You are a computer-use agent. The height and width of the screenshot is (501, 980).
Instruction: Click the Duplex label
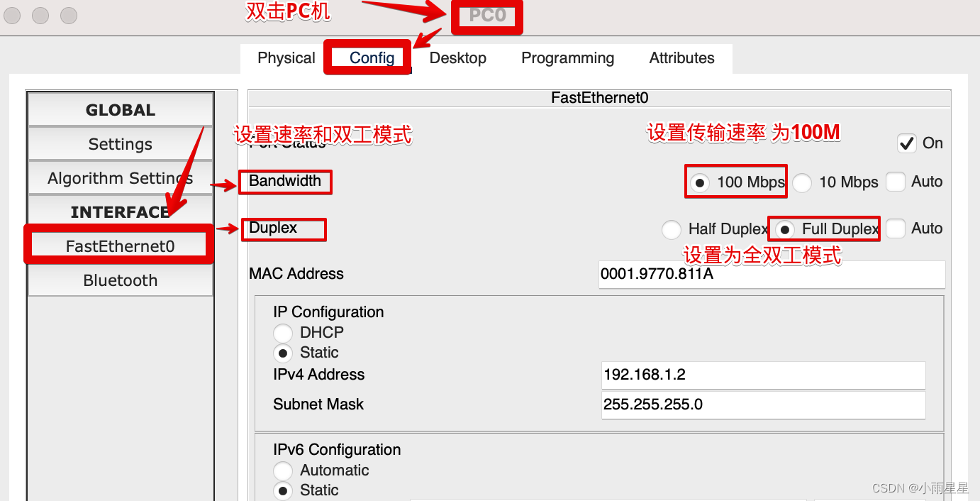tap(273, 228)
